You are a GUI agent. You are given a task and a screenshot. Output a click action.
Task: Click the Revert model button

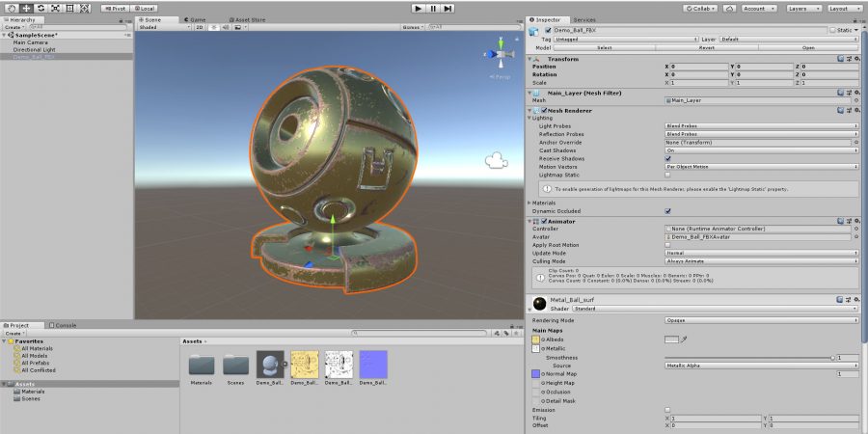point(706,47)
